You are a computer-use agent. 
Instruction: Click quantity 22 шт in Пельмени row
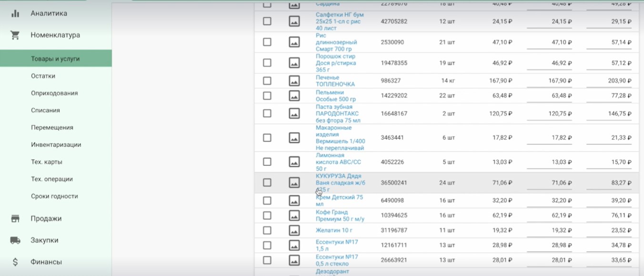[x=447, y=96]
